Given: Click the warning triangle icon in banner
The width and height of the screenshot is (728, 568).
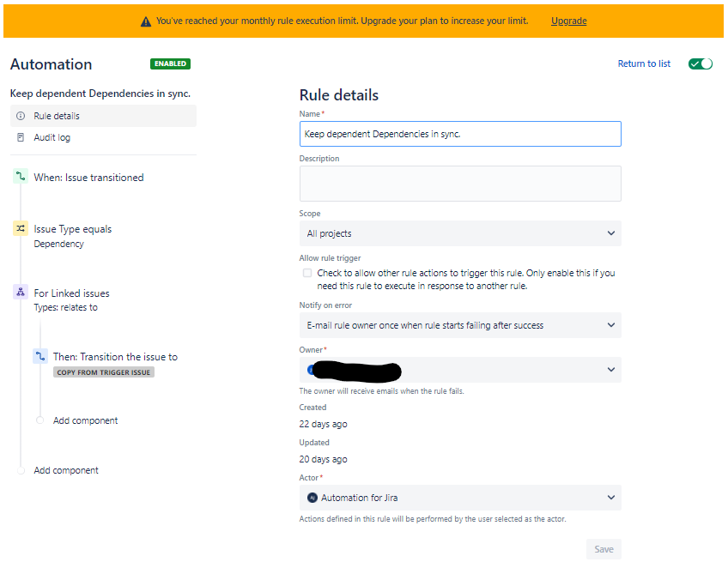Looking at the screenshot, I should pyautogui.click(x=146, y=21).
